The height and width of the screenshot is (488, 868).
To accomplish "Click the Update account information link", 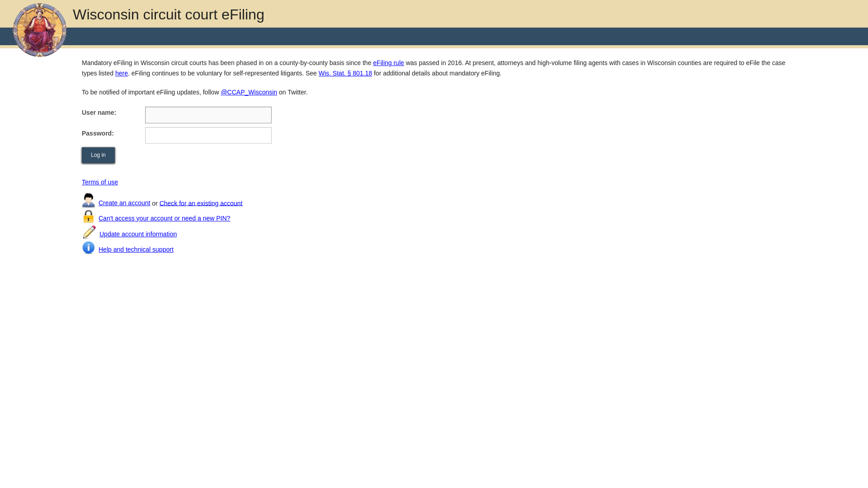I will click(x=138, y=234).
